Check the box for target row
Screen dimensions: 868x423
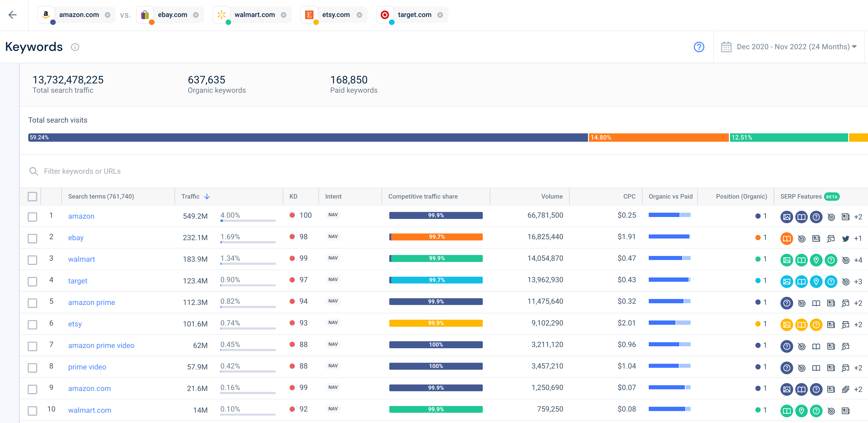[32, 281]
